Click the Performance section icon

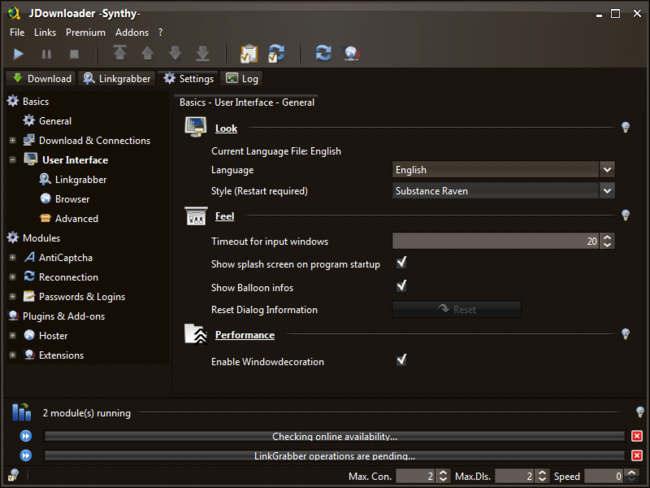click(196, 334)
